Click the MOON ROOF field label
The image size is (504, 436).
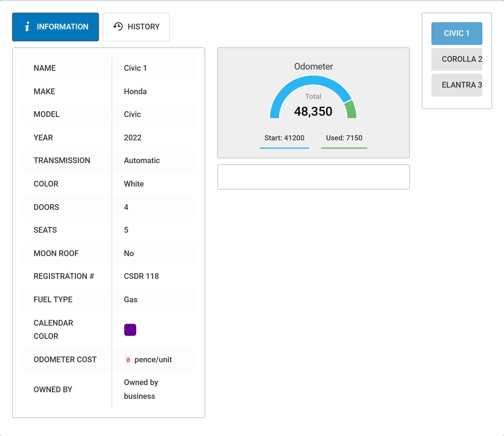56,253
